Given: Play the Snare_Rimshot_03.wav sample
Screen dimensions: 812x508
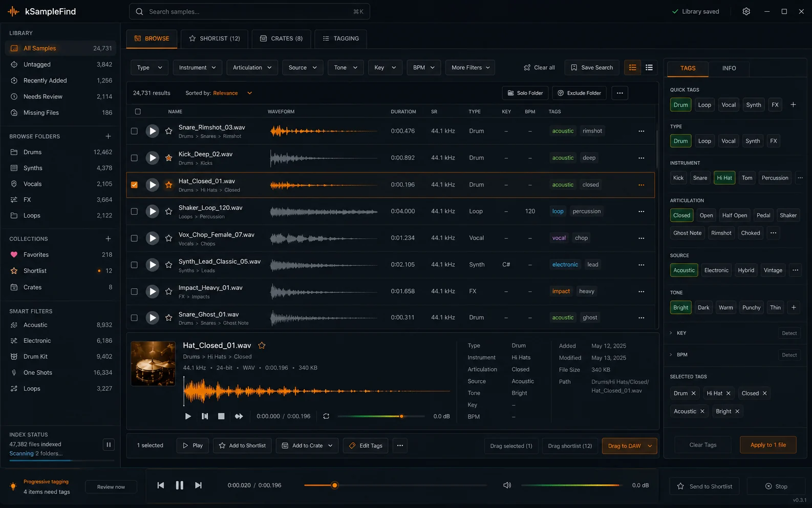Looking at the screenshot, I should pyautogui.click(x=152, y=131).
